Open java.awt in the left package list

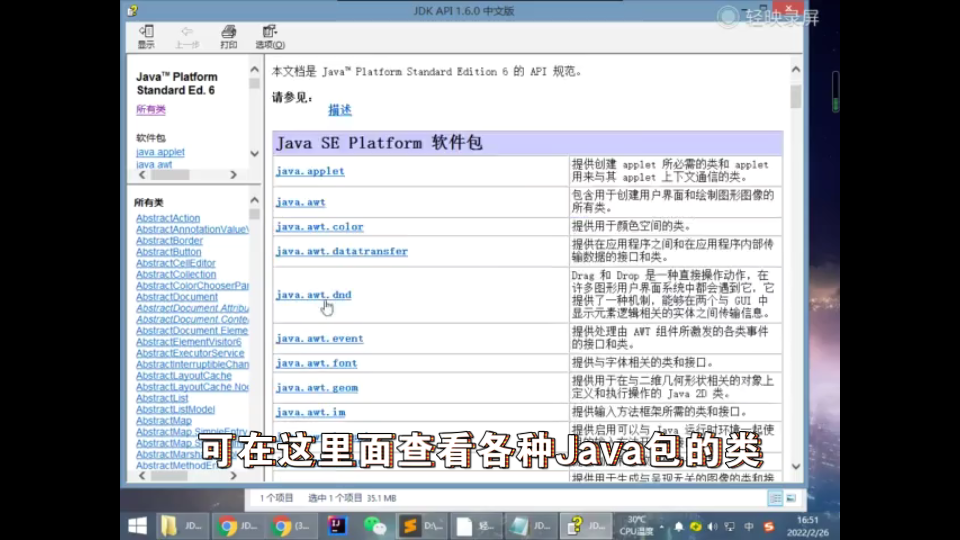(154, 165)
